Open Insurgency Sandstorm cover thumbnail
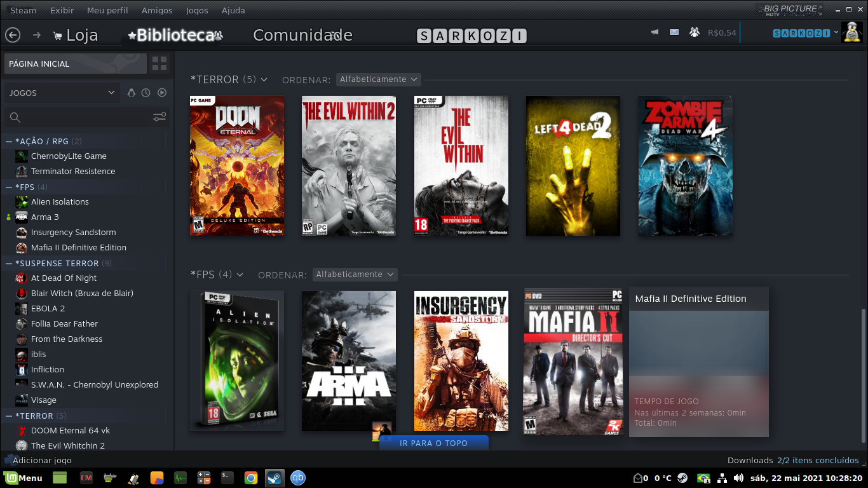The width and height of the screenshot is (868, 488). point(461,361)
